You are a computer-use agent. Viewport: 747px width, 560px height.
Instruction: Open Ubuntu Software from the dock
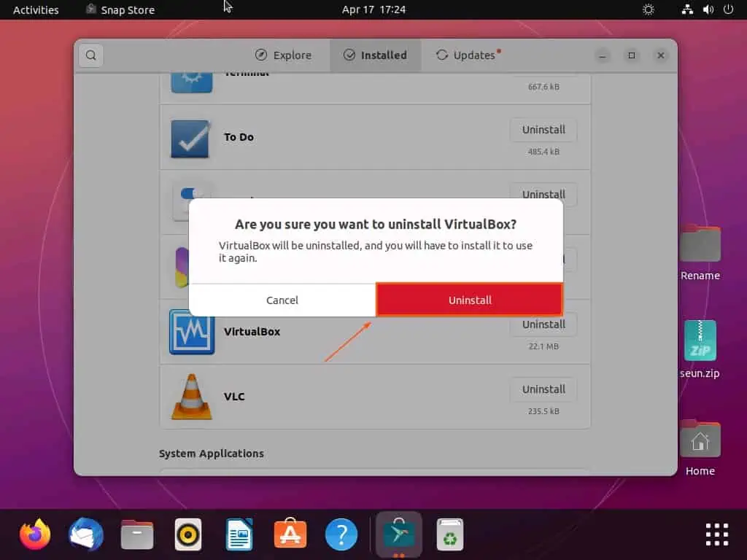click(290, 534)
